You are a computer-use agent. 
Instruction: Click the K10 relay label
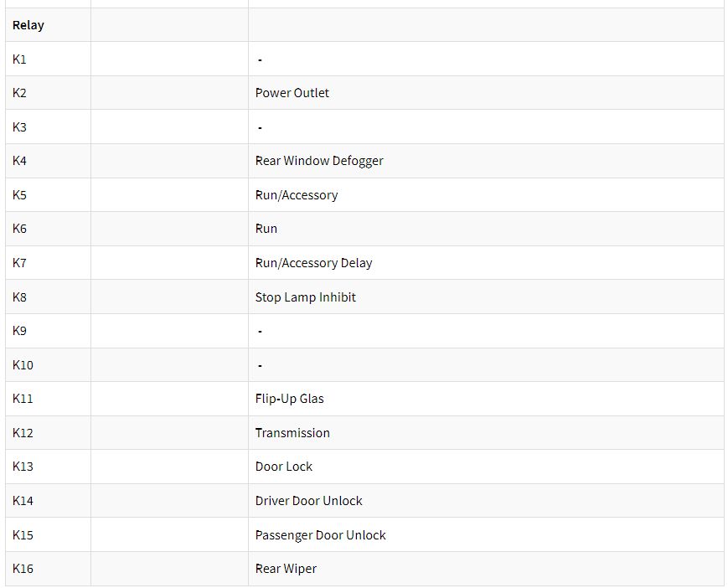click(x=23, y=365)
